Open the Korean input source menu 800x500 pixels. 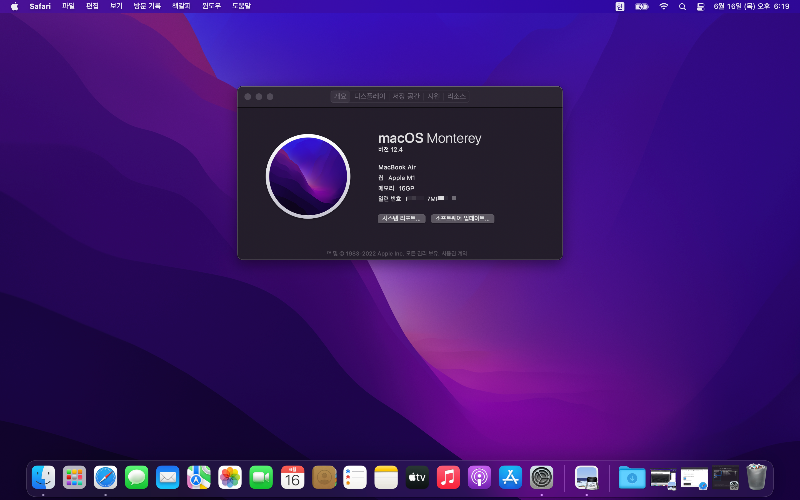[619, 6]
